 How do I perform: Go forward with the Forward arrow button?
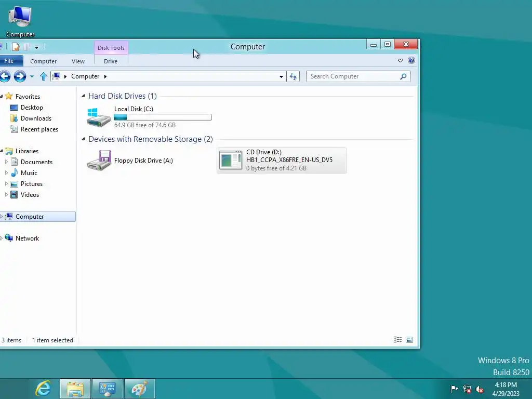pyautogui.click(x=20, y=76)
